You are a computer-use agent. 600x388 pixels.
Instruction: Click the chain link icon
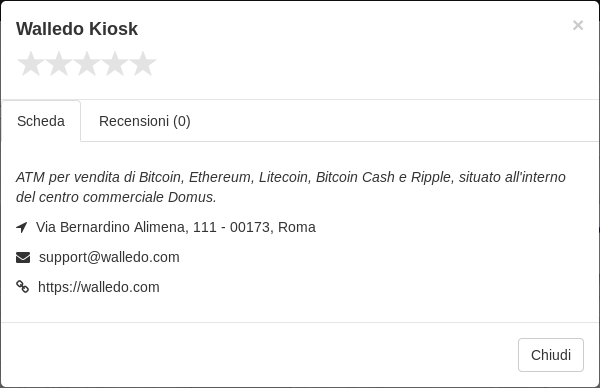(x=23, y=287)
